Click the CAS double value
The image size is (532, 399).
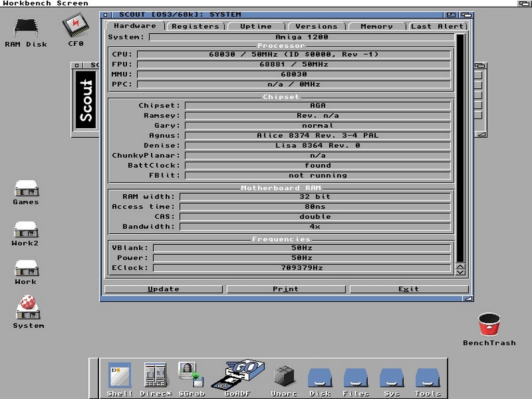(x=315, y=217)
